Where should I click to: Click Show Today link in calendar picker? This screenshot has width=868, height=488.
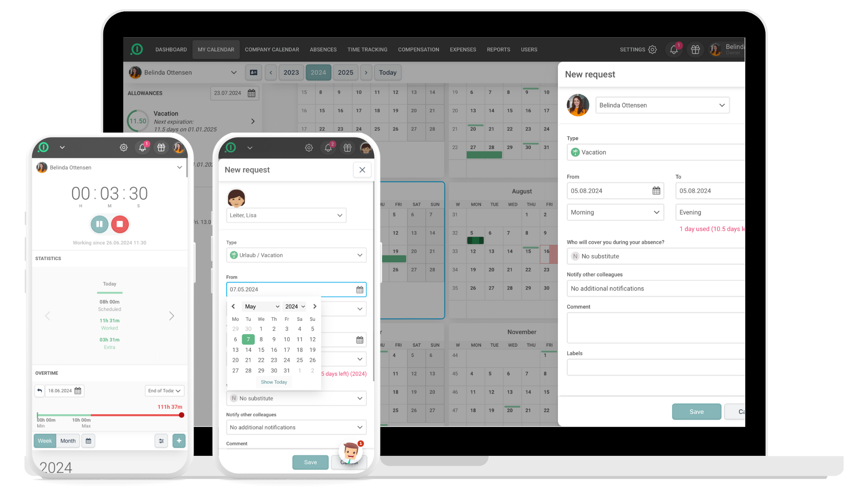click(274, 382)
